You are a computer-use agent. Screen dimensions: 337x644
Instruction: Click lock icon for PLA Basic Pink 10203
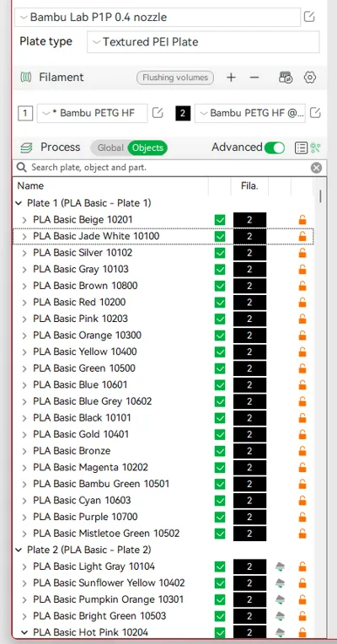tap(302, 319)
